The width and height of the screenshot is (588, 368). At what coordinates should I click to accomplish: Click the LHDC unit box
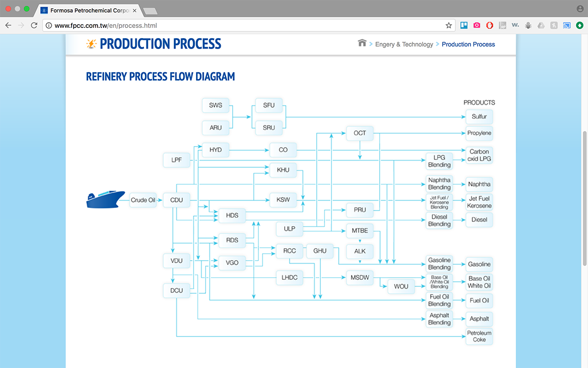pos(289,277)
